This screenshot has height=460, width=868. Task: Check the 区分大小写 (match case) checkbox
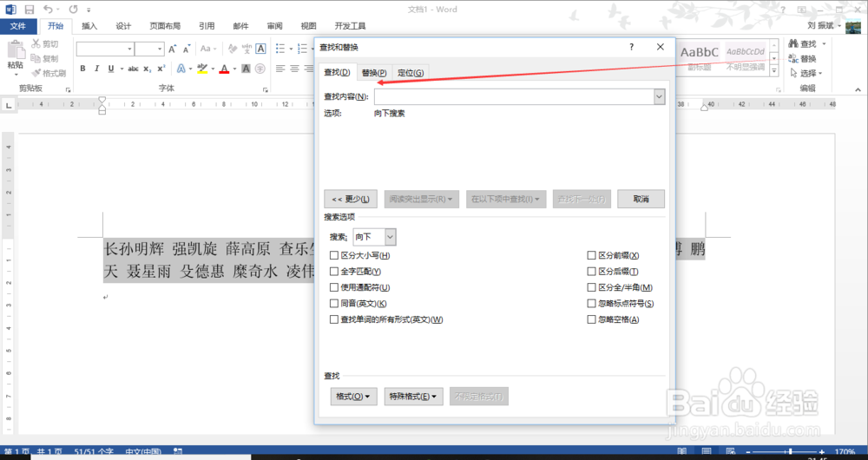334,255
